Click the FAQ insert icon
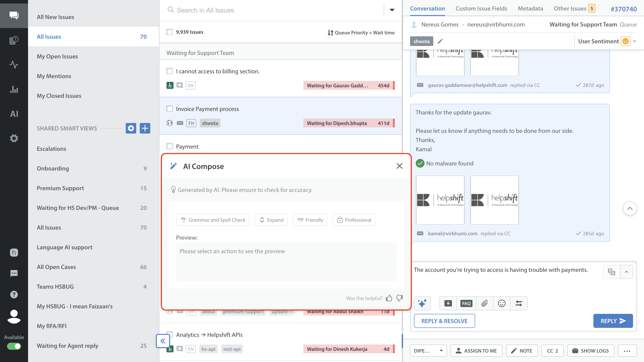This screenshot has height=362, width=644. click(x=466, y=303)
